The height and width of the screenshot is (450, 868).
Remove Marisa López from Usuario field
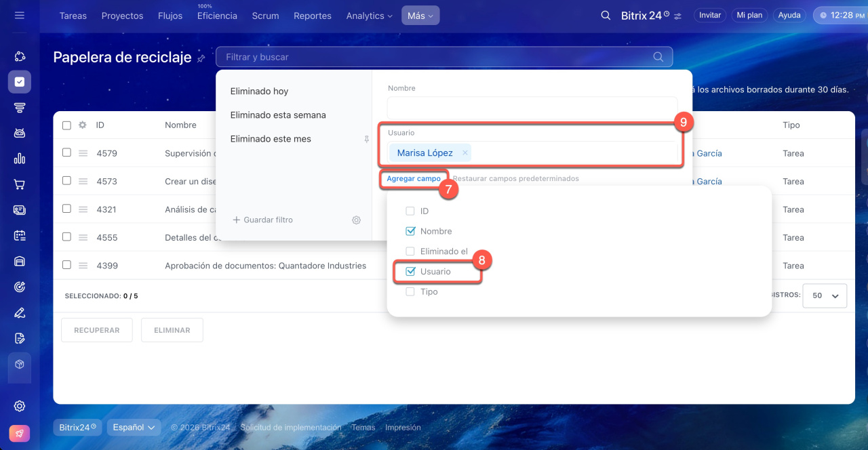coord(465,153)
